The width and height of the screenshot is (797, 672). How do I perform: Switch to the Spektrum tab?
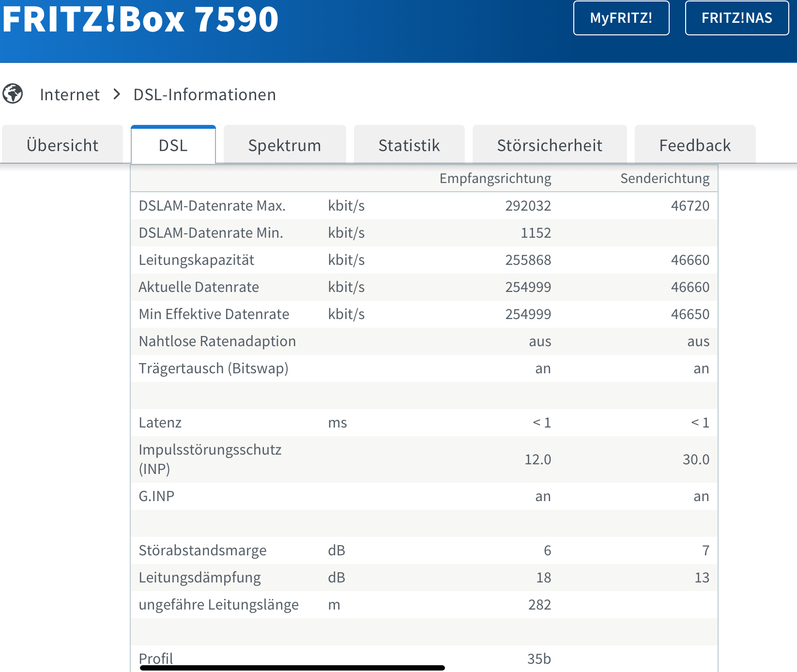(285, 145)
